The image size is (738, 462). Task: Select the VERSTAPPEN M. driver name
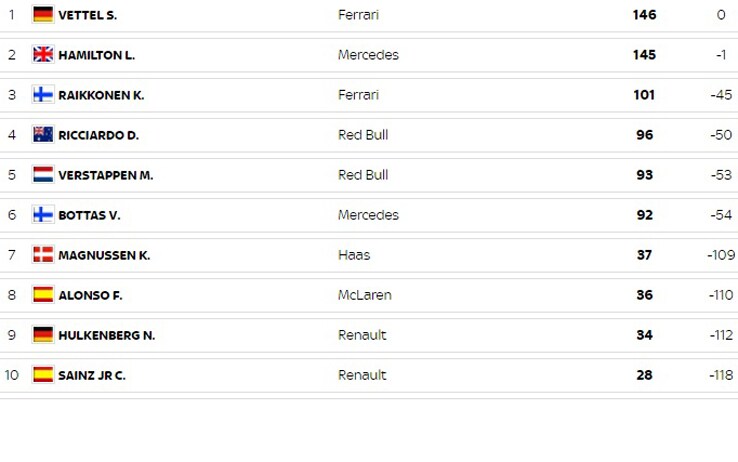coord(106,175)
